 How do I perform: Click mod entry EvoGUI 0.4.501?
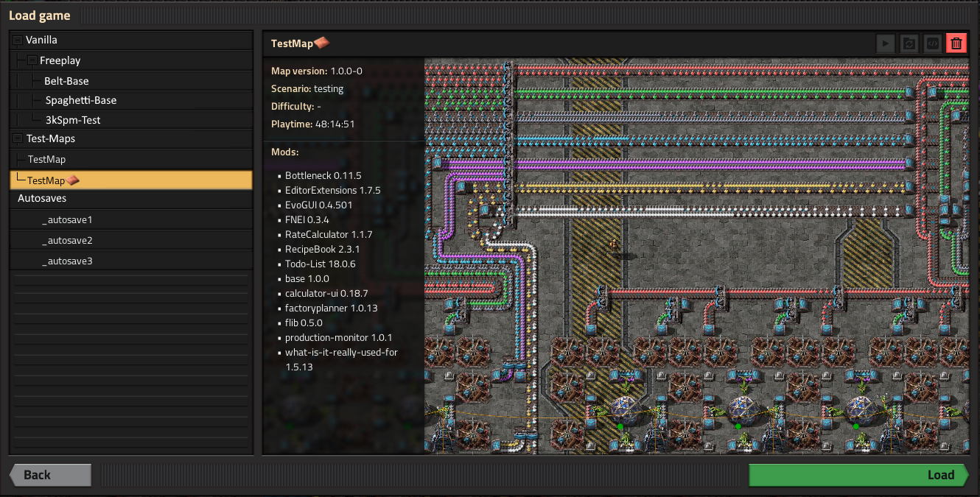[319, 205]
